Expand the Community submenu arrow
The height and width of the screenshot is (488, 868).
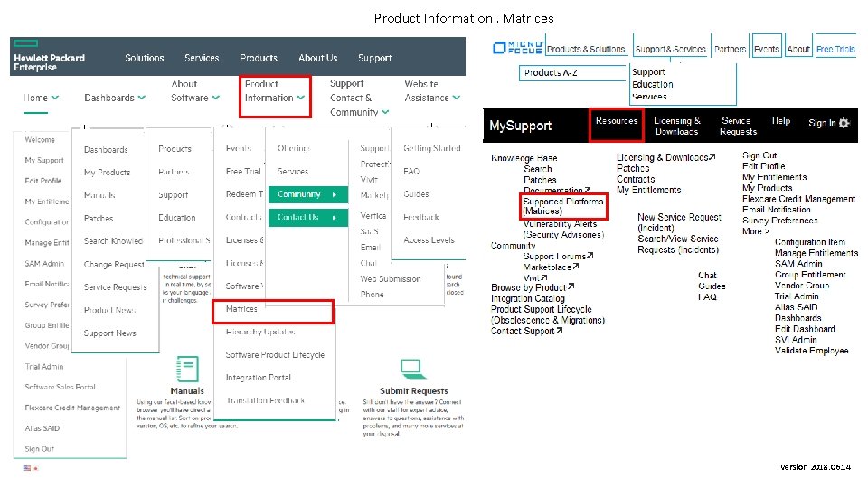pyautogui.click(x=335, y=195)
